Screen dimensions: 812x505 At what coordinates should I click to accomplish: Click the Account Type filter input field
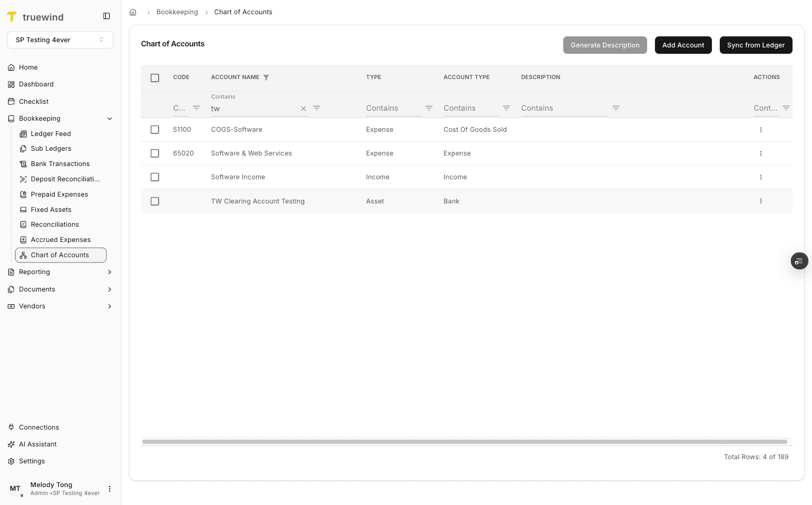pos(471,108)
